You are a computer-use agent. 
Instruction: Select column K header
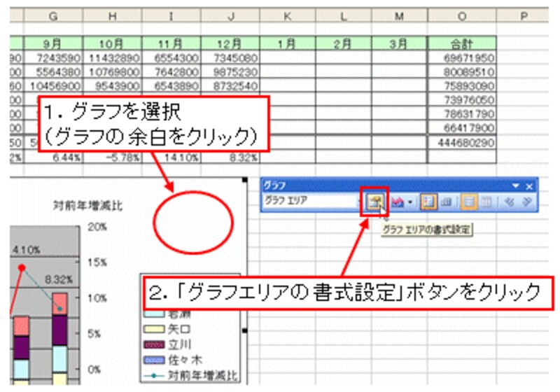click(x=288, y=16)
